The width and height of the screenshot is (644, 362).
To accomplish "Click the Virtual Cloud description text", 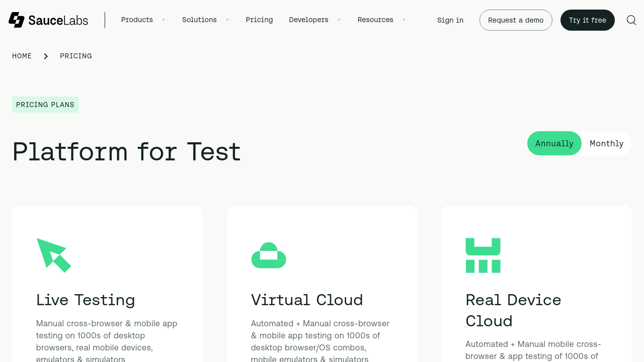I will tap(320, 340).
